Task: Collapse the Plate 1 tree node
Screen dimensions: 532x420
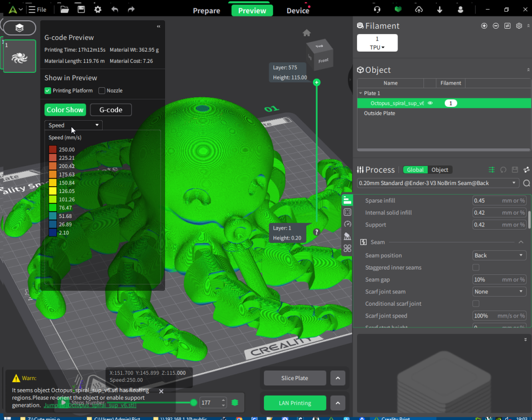Action: coord(360,93)
